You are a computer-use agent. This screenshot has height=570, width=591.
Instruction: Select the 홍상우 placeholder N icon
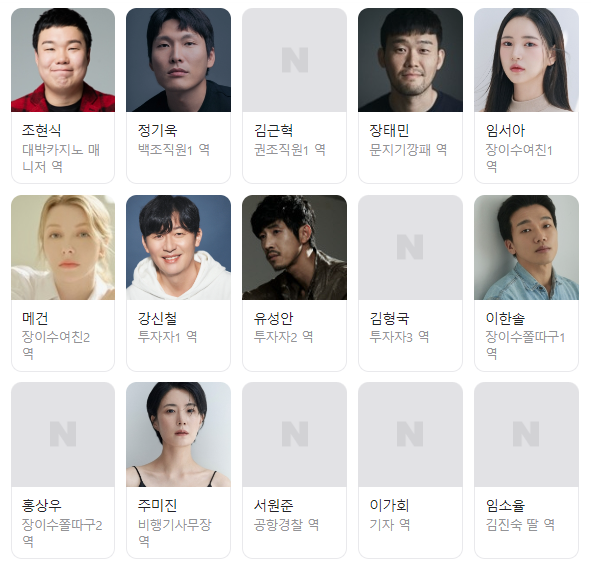[63, 434]
